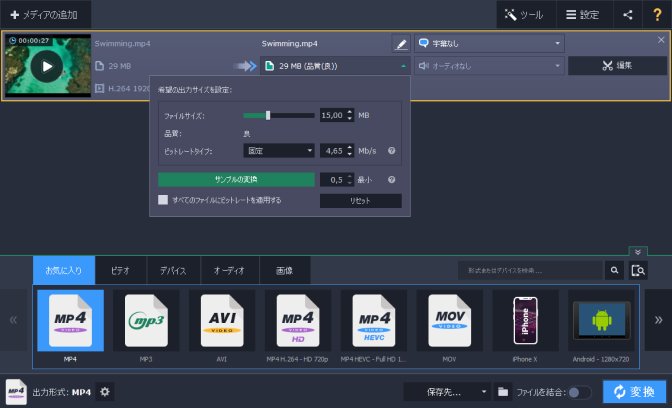Click the 15,00 file size input field
The width and height of the screenshot is (672, 408).
[333, 115]
